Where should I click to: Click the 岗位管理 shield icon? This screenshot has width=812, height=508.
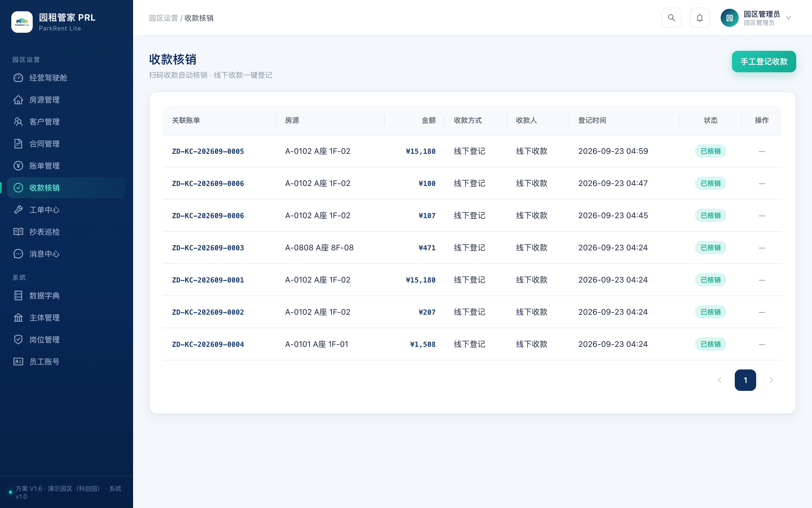[x=18, y=340]
